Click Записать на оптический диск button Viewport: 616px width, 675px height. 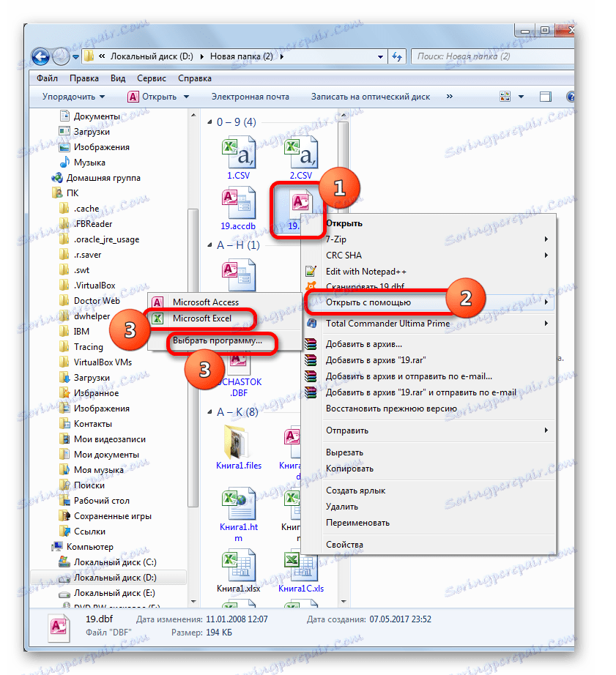[x=371, y=97]
